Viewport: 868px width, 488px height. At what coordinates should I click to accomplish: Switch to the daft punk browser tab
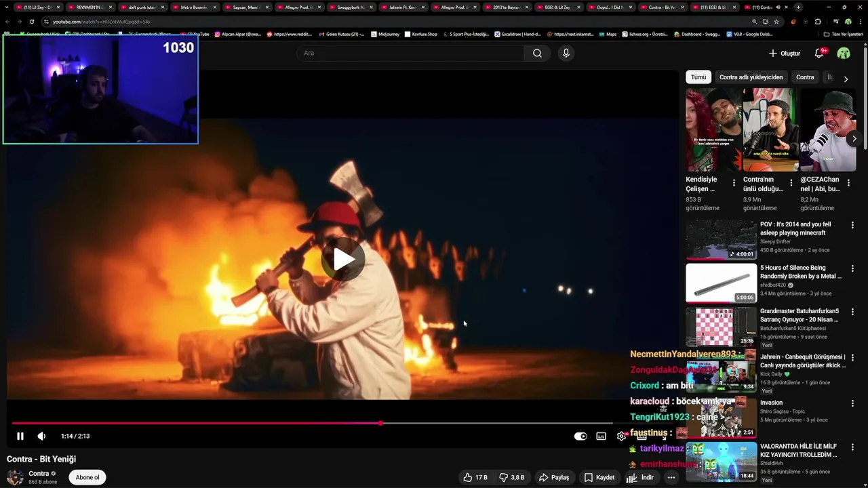[x=142, y=7]
